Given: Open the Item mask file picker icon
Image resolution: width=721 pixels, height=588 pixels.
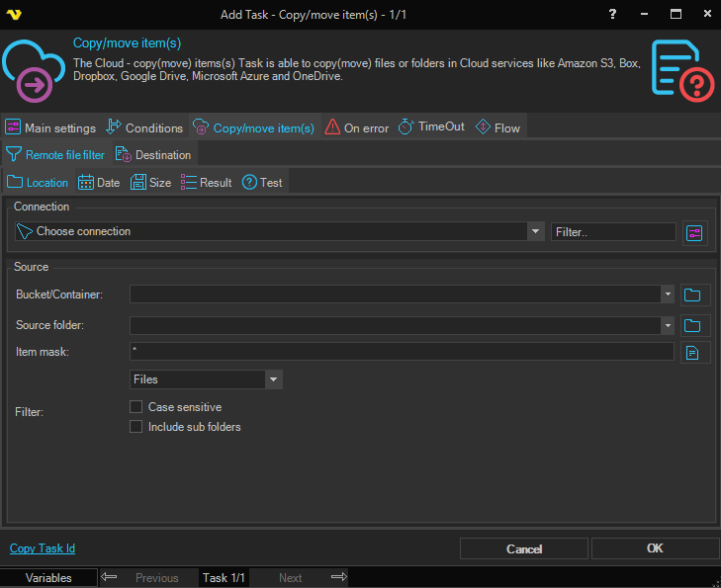Looking at the screenshot, I should click(693, 353).
